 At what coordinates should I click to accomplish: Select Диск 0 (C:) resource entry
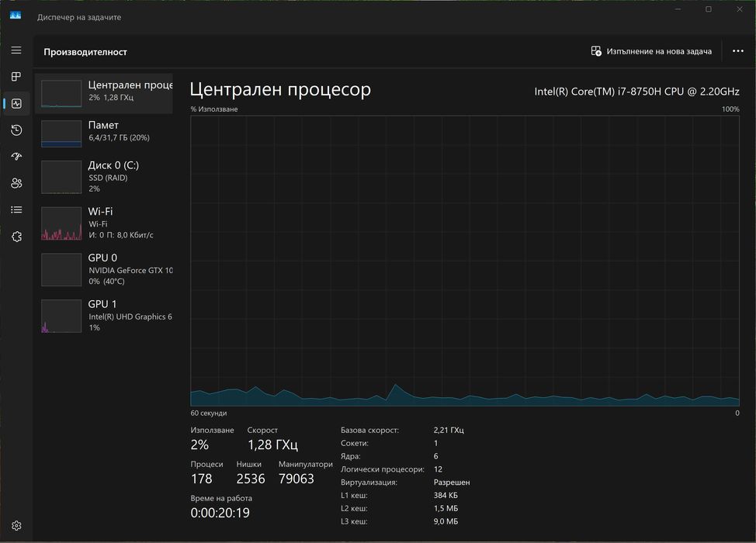pos(104,177)
